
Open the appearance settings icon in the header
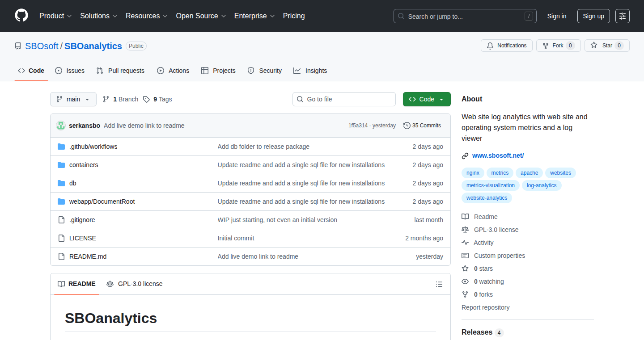[x=623, y=16]
